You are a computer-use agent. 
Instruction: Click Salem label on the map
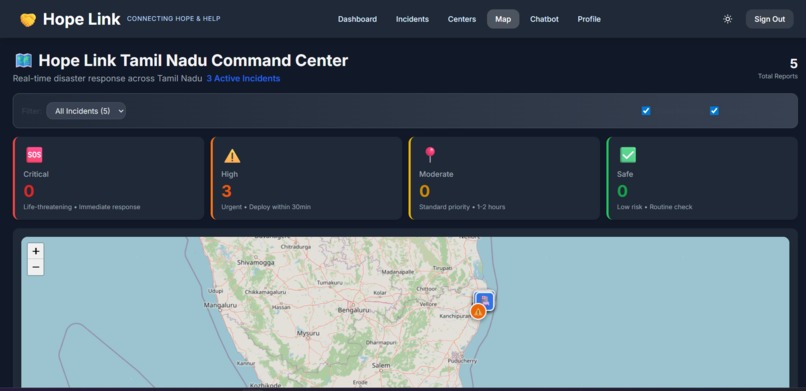pos(381,365)
